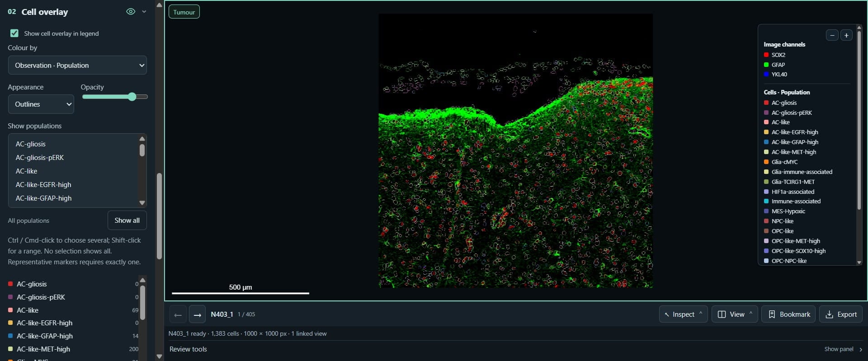
Task: Go to next image with right arrow
Action: 197,314
